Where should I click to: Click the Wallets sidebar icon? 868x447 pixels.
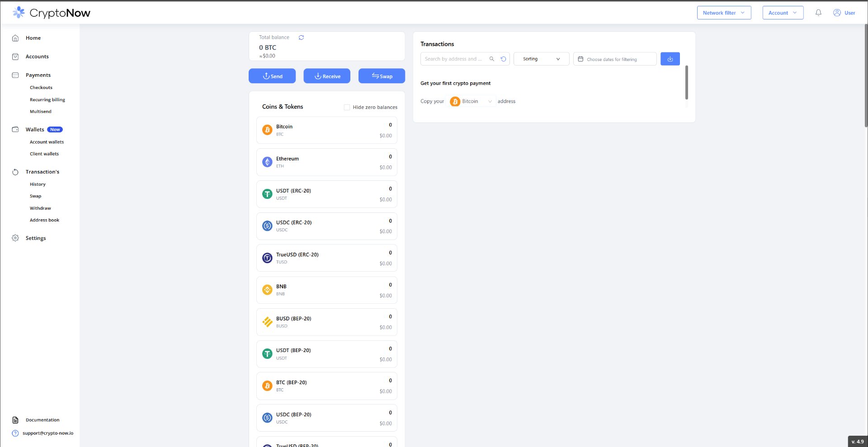[x=15, y=129]
